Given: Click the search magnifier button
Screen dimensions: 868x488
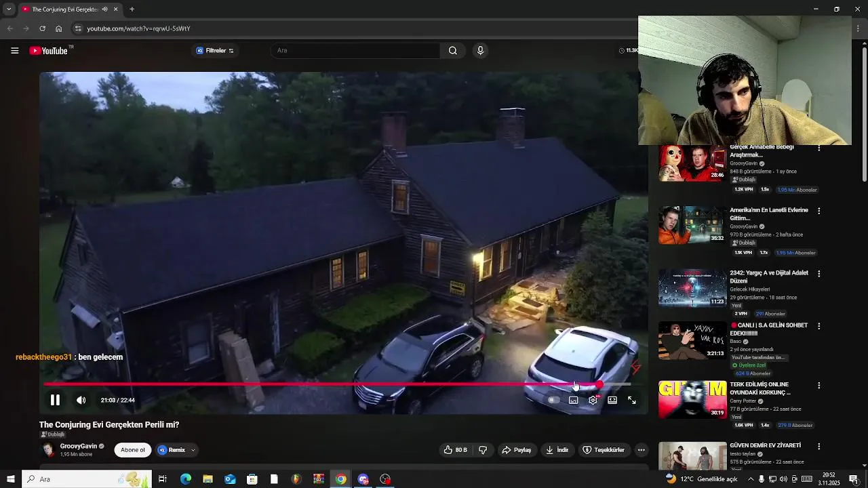Looking at the screenshot, I should [x=453, y=50].
